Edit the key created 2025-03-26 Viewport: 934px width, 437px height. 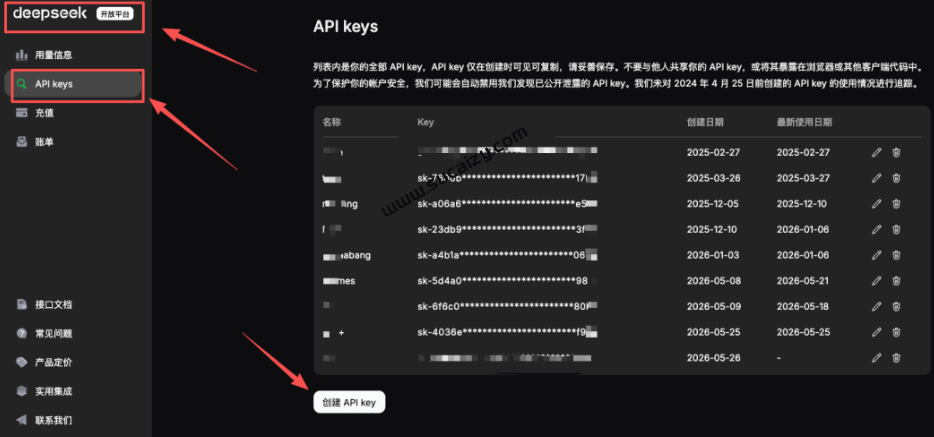click(x=876, y=178)
